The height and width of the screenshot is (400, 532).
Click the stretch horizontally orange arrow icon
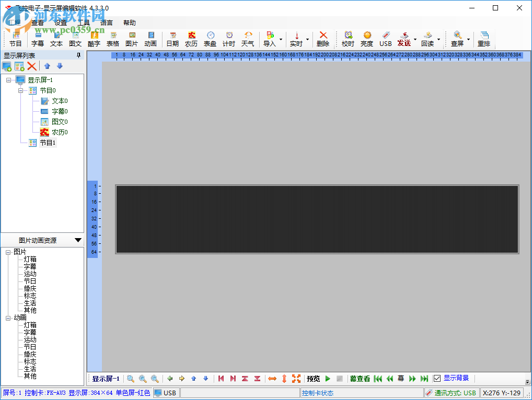[x=272, y=379]
